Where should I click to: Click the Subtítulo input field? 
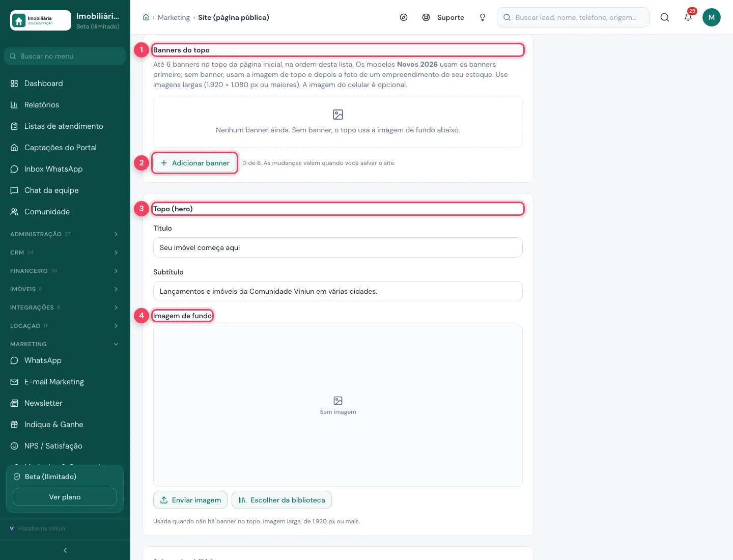click(338, 291)
